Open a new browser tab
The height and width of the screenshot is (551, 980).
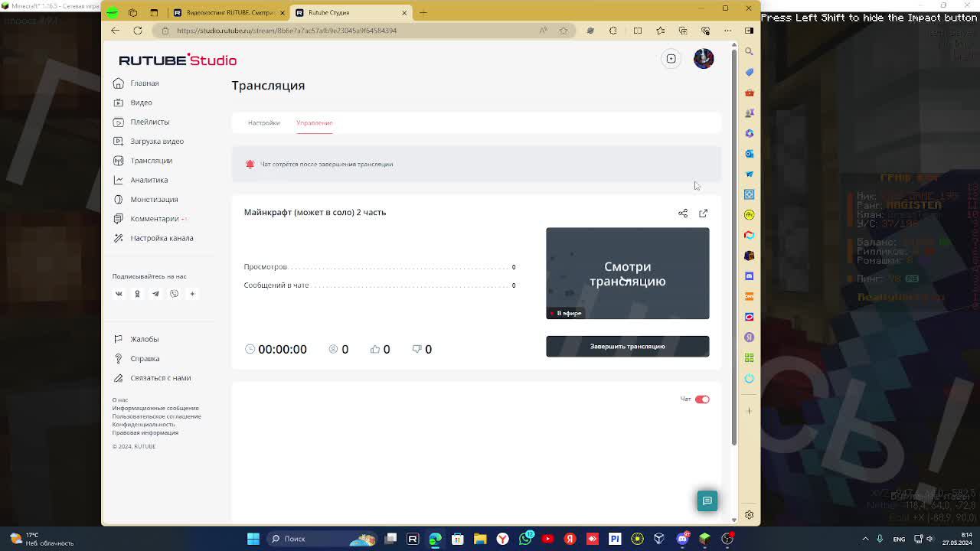tap(423, 12)
